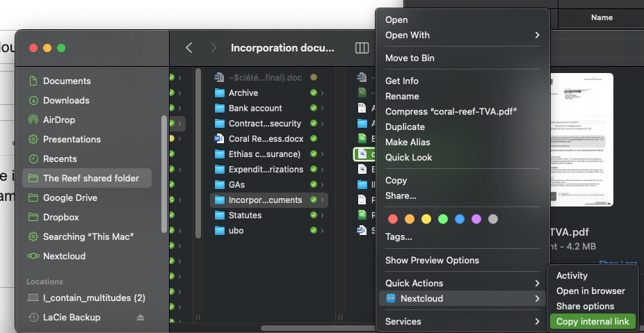This screenshot has width=644, height=333.
Task: Choose Compress "coral-reef-TVA.pdf" menu item
Action: pos(451,112)
